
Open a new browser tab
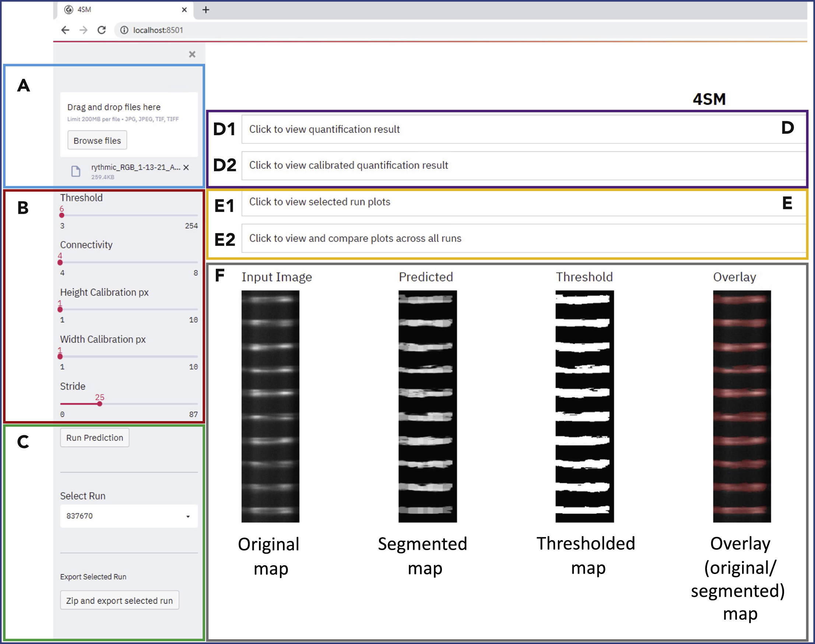pyautogui.click(x=206, y=10)
